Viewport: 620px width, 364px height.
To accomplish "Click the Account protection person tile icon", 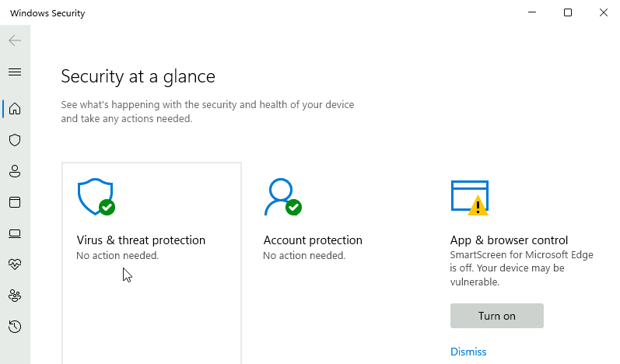I will pyautogui.click(x=282, y=198).
